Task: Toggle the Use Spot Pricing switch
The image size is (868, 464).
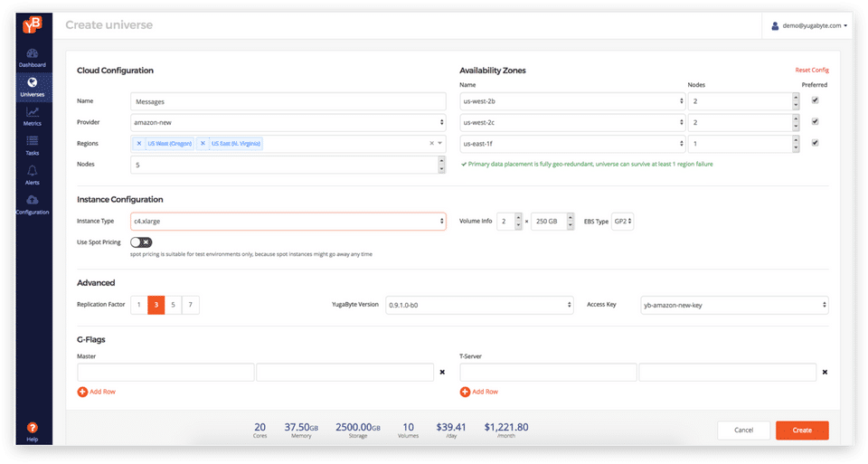Action: 141,242
